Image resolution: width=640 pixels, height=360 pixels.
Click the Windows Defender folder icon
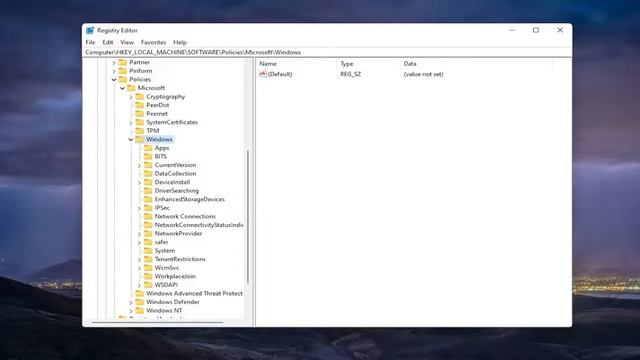click(x=140, y=302)
